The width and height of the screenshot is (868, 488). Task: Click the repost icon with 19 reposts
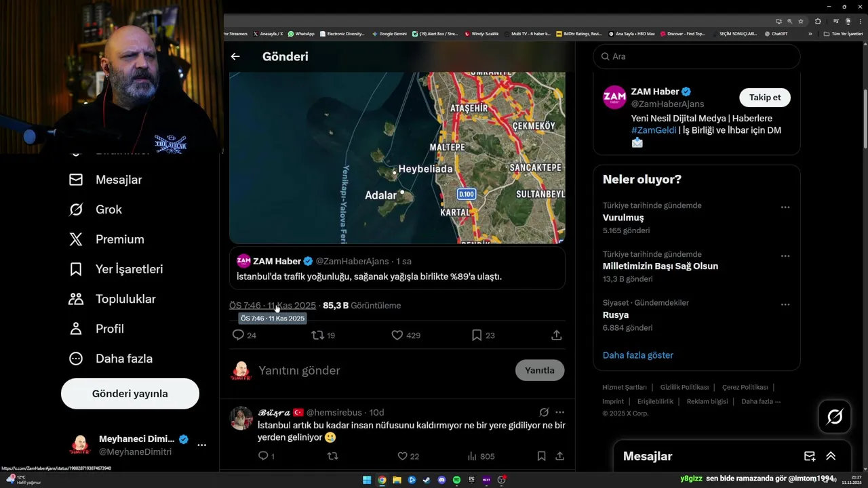pos(317,335)
